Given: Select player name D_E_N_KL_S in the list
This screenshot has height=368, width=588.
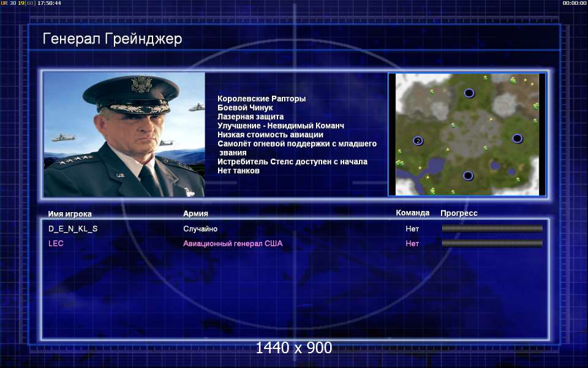Looking at the screenshot, I should [x=73, y=229].
